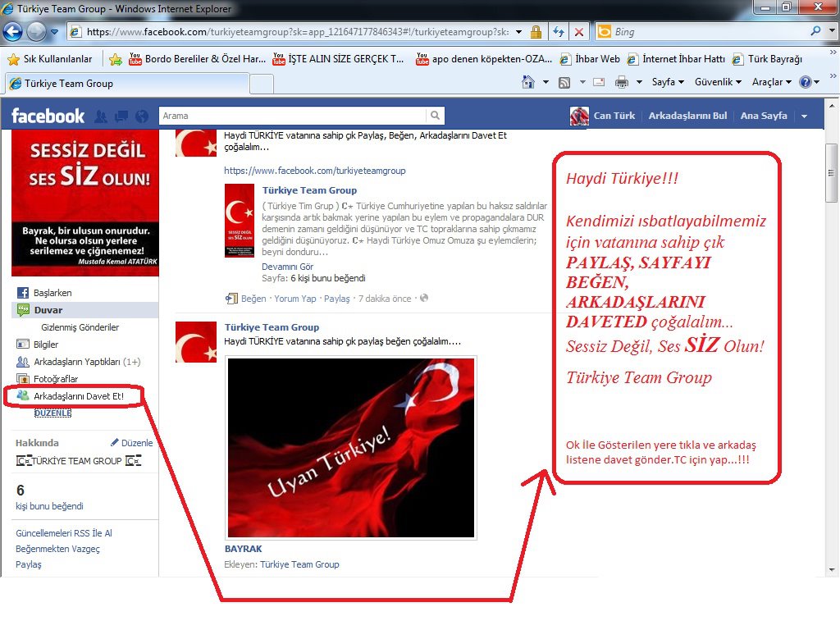Click the RSS feeds icon
This screenshot has height=630, width=840.
(x=564, y=82)
